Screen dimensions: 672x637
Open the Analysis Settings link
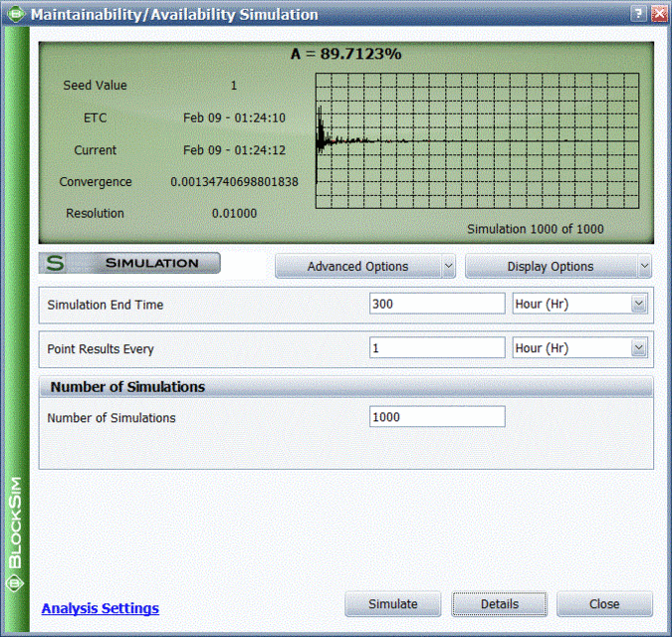[101, 608]
